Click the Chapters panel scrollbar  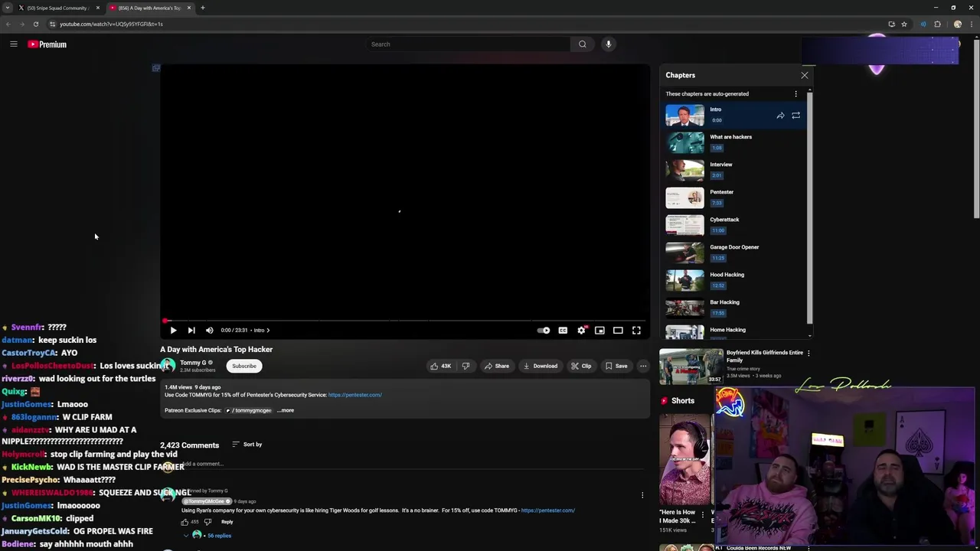[x=809, y=207]
